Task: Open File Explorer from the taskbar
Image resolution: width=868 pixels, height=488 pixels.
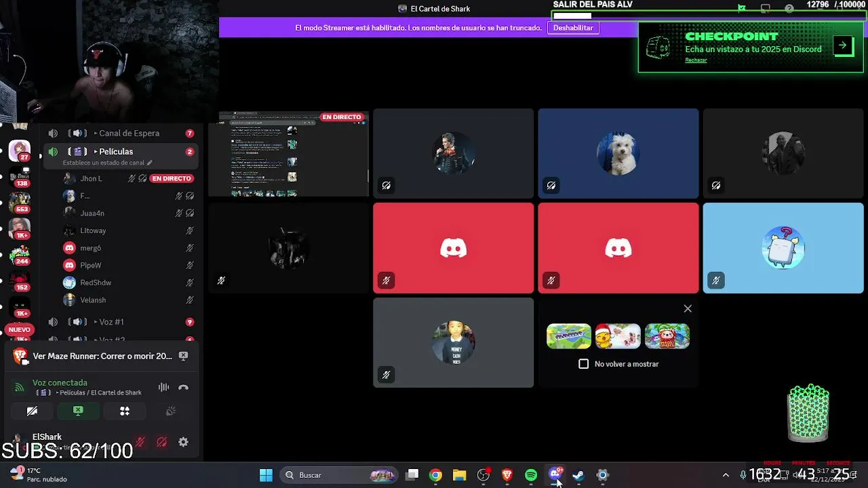Action: tap(460, 475)
